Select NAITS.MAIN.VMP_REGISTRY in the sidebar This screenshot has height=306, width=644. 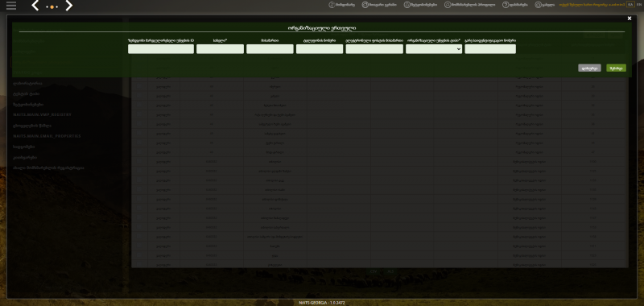pos(43,114)
